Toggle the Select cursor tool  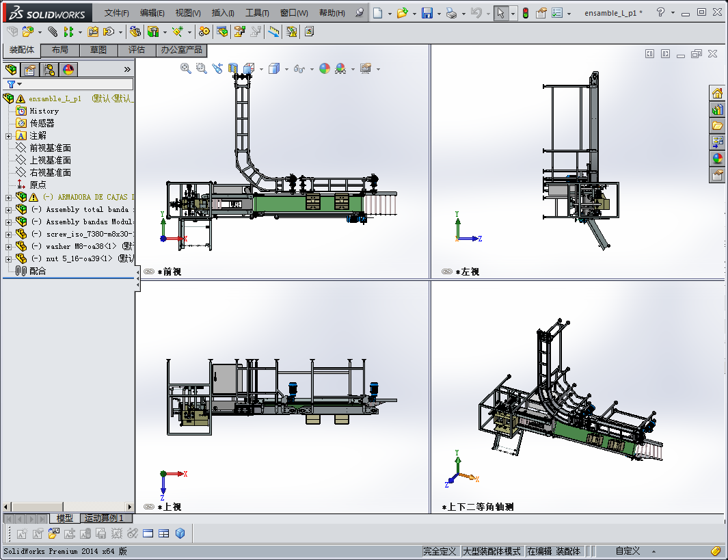[500, 13]
